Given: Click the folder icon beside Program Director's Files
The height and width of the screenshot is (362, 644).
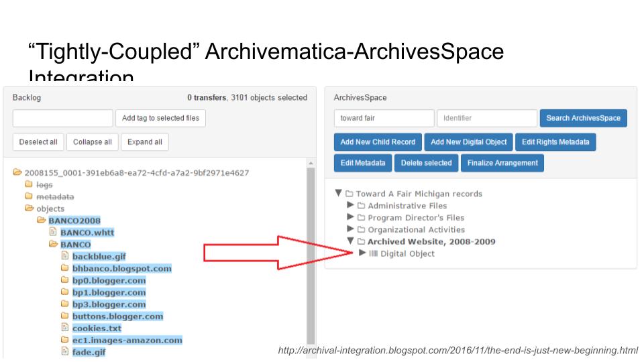Looking at the screenshot, I should [362, 217].
